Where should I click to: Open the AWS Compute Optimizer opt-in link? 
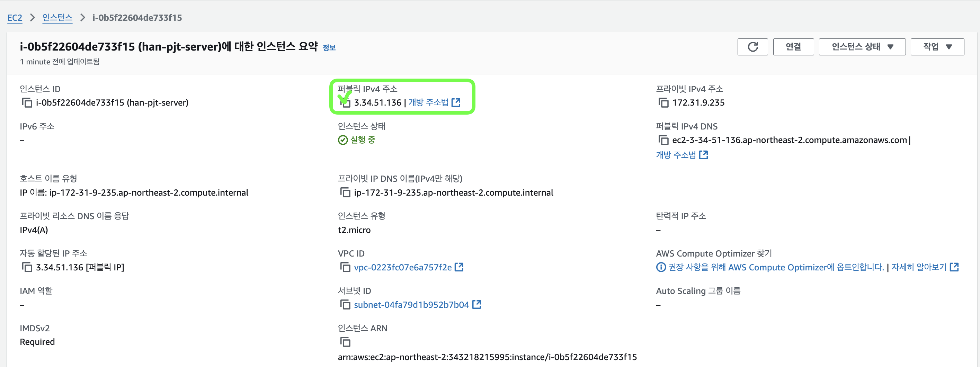[776, 267]
